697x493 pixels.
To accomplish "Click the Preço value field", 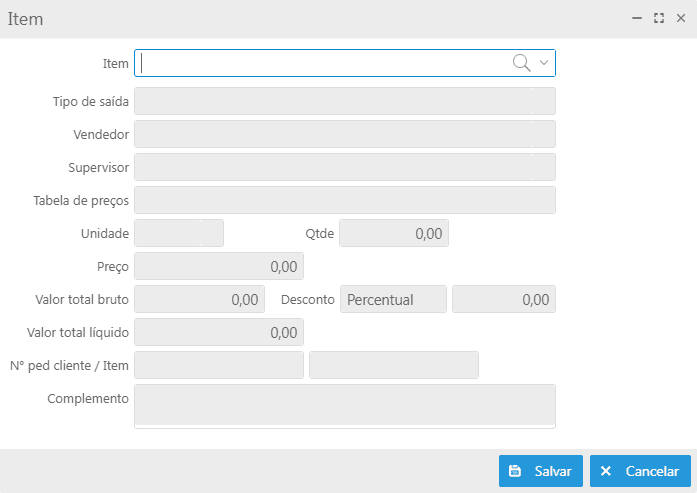I will click(x=219, y=266).
